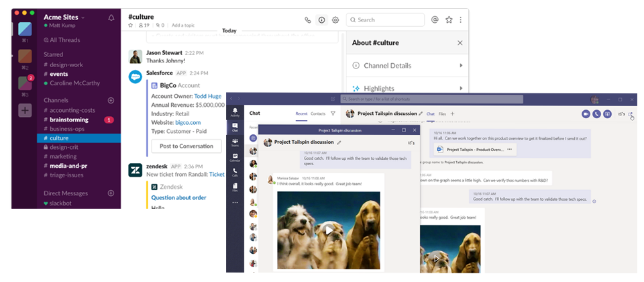This screenshot has width=644, height=282.
Task: Add a tab to Teams conversation
Action: pos(453,114)
